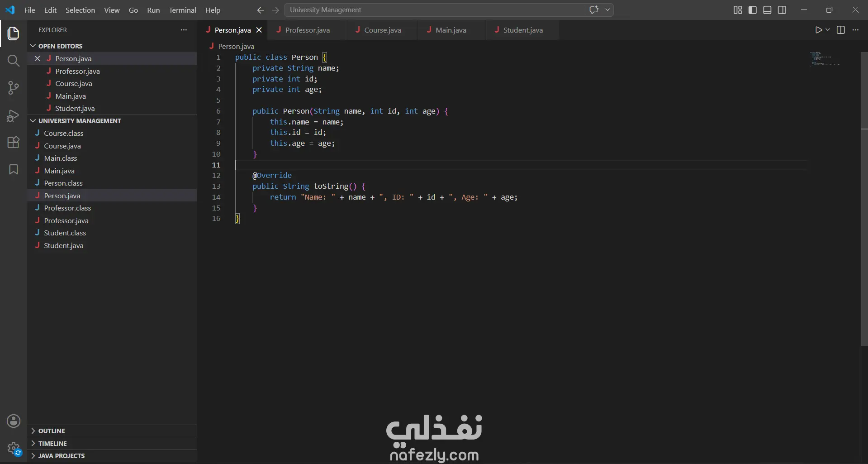Open the Search view in activity bar
Image resolution: width=868 pixels, height=464 pixels.
[x=14, y=61]
